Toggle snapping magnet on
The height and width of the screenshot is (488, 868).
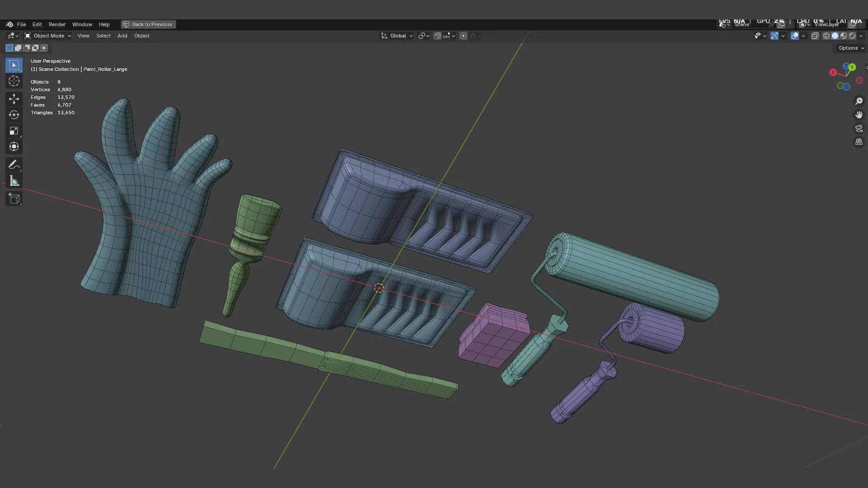click(437, 36)
